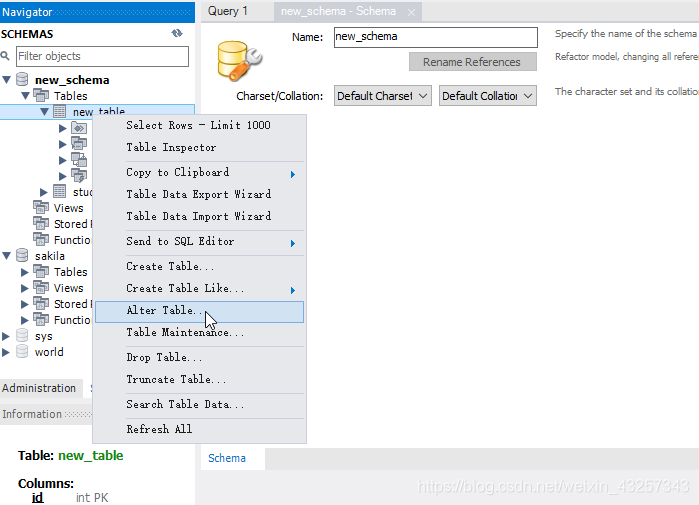The image size is (699, 505).
Task: Click the search magnifier icon beside Filter objects
Action: click(5, 56)
